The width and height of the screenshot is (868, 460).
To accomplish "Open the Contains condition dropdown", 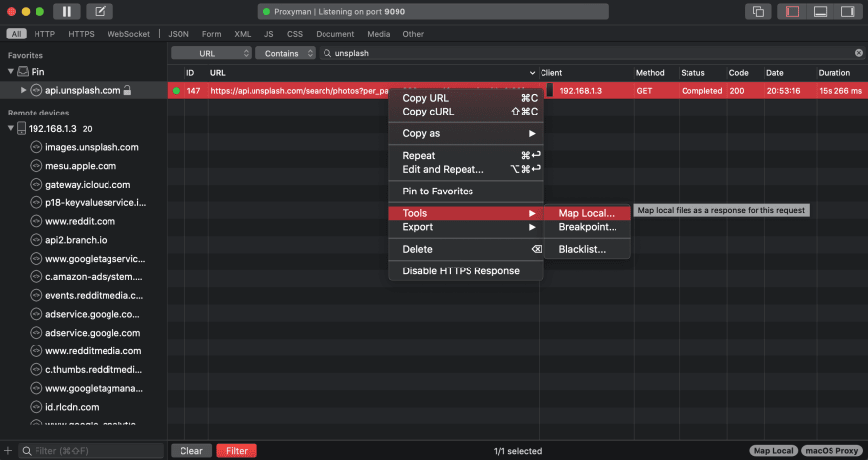I will pyautogui.click(x=286, y=53).
